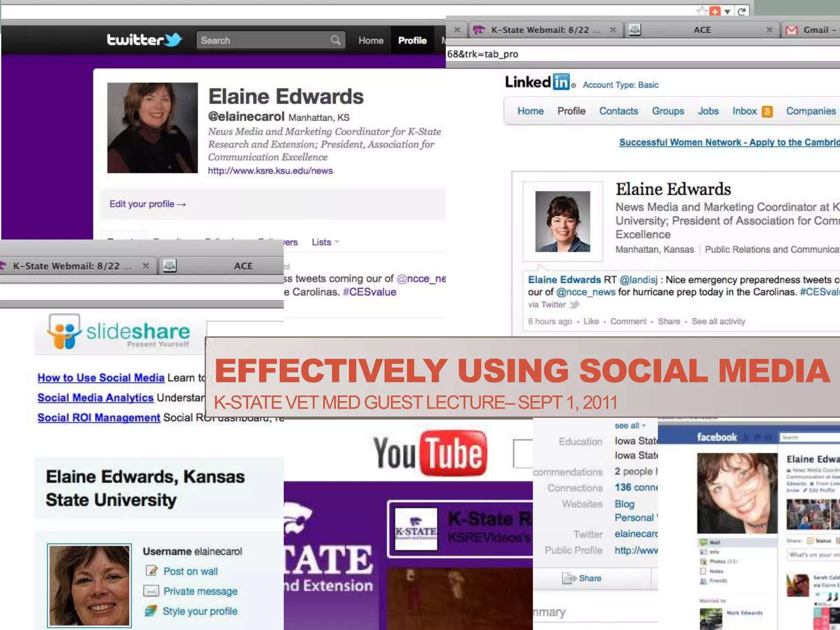Click the Post on wall icon
Viewport: 840px width, 630px height.
coord(151,571)
